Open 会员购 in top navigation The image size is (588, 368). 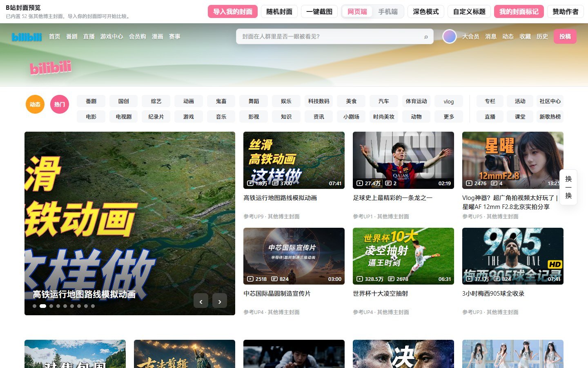(138, 36)
